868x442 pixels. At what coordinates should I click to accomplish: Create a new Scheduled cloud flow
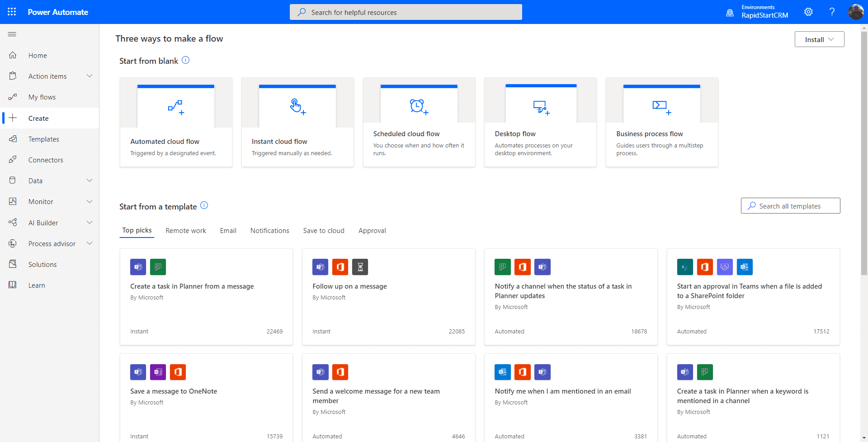click(419, 122)
